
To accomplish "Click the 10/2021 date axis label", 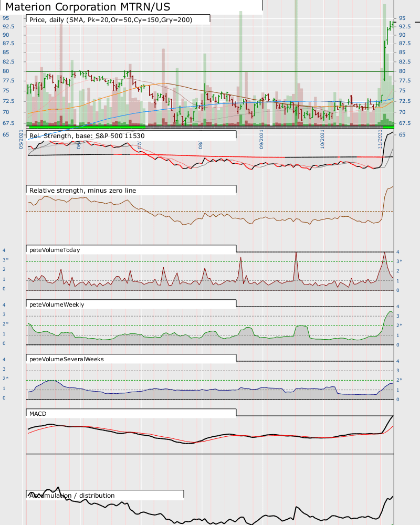I will point(322,139).
